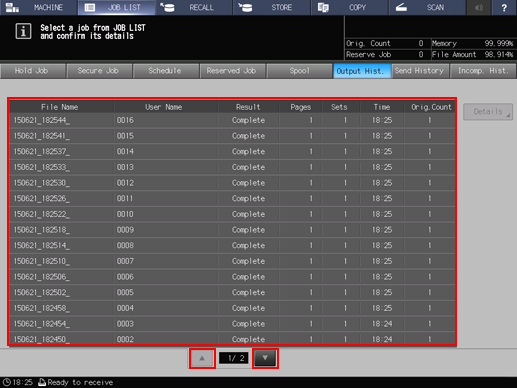517x388 pixels.
Task: Click the info icon beside the message
Action: [23, 32]
